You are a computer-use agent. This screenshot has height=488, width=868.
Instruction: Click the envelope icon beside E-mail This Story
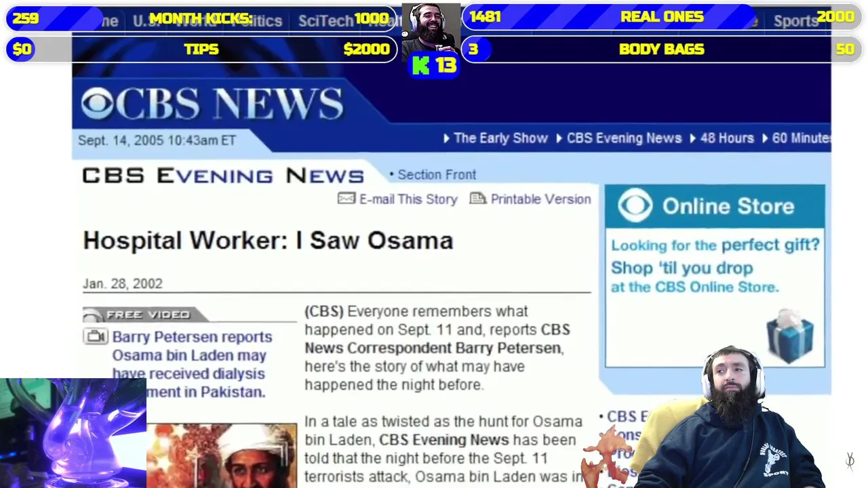(x=347, y=199)
